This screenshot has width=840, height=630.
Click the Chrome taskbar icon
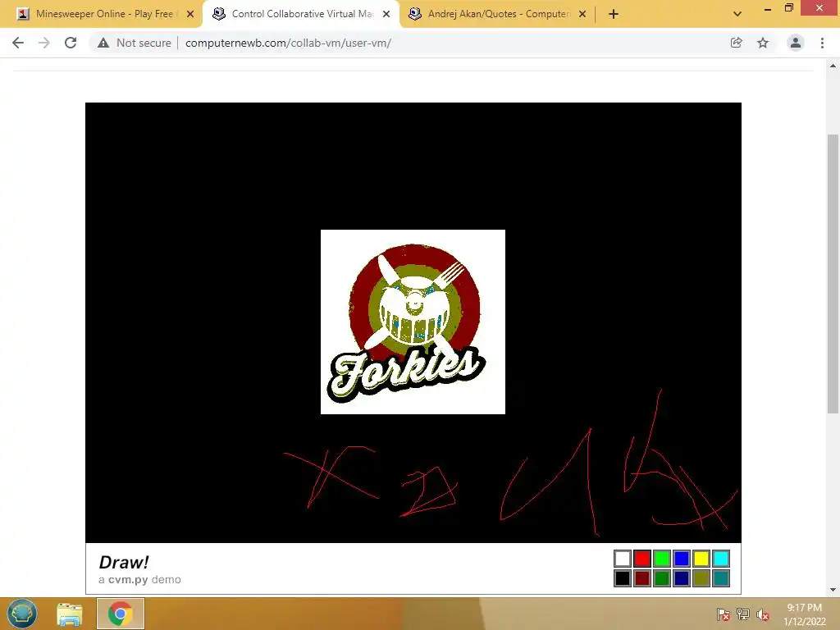120,614
